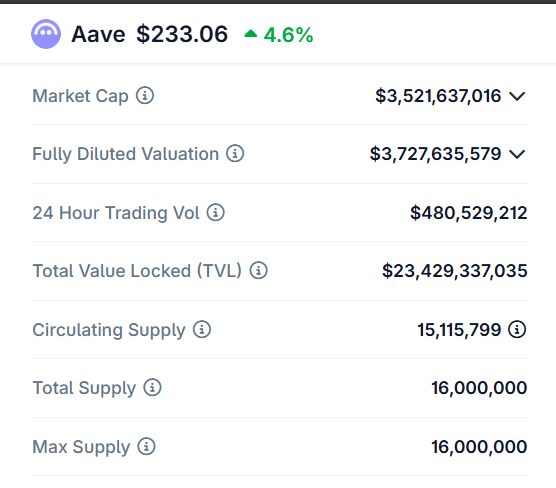Click info icon next to 15,115,799 value
This screenshot has height=488, width=556.
pyautogui.click(x=517, y=329)
